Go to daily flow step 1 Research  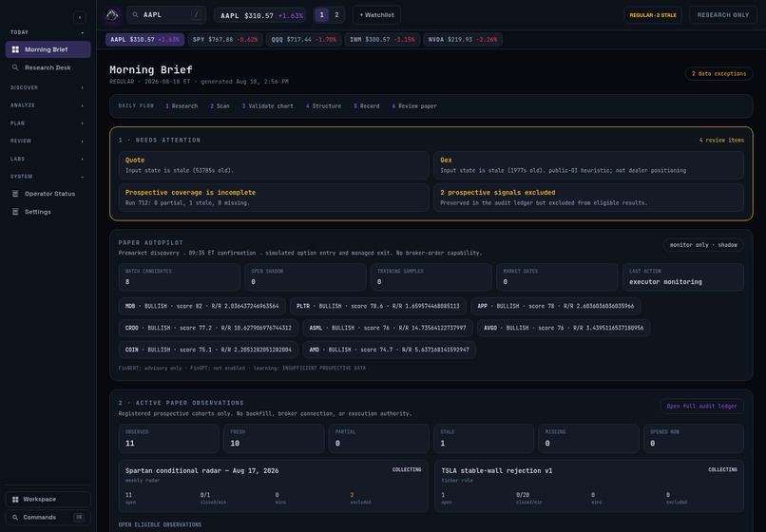(x=182, y=106)
